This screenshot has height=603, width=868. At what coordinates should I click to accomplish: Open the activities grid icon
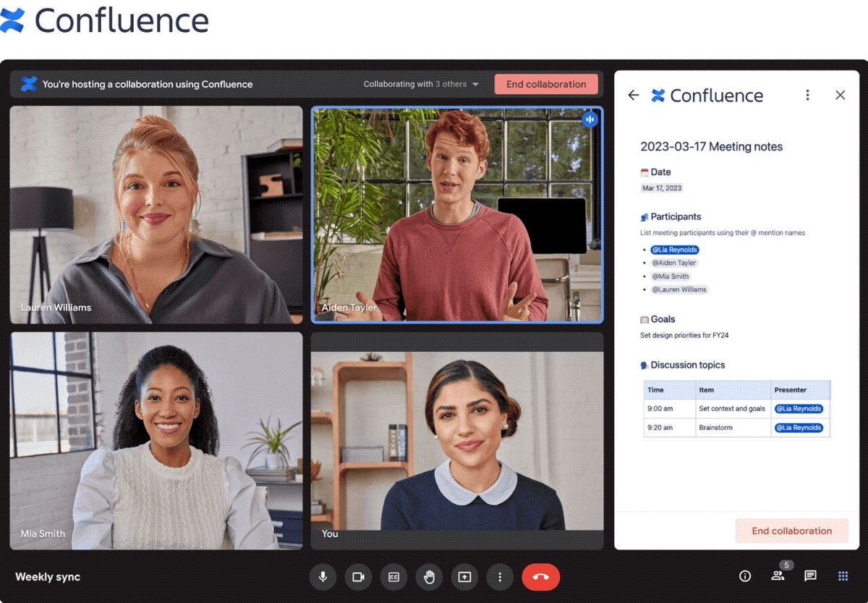click(843, 576)
